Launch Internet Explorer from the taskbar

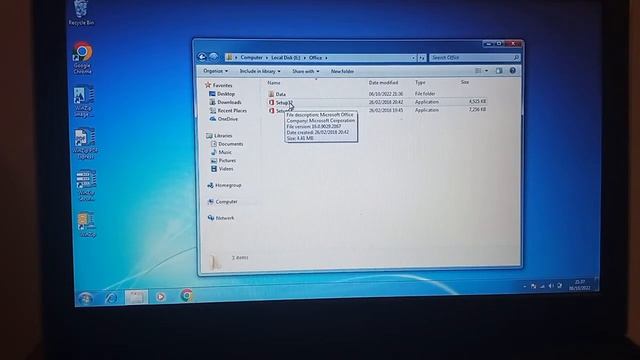click(x=111, y=298)
